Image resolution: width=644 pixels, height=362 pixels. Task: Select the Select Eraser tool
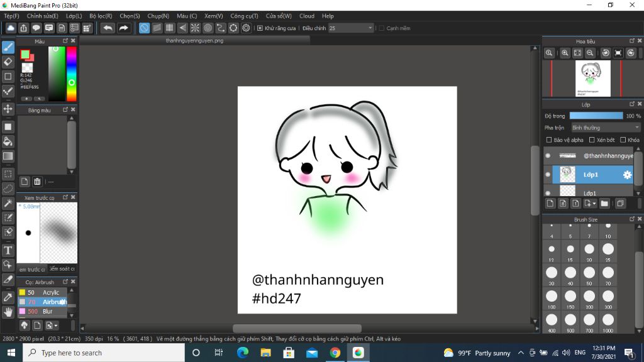[8, 232]
